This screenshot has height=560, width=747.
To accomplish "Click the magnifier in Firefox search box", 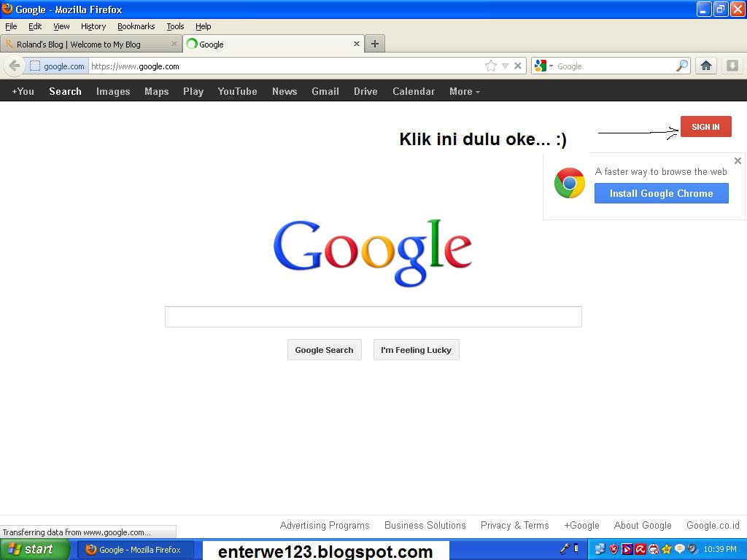I will point(682,66).
